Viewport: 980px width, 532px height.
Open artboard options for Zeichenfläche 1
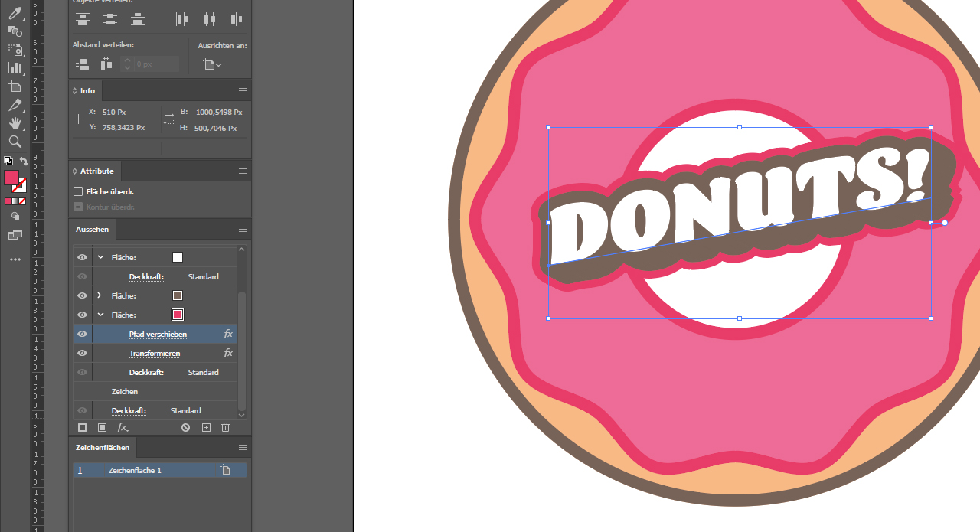pos(225,470)
